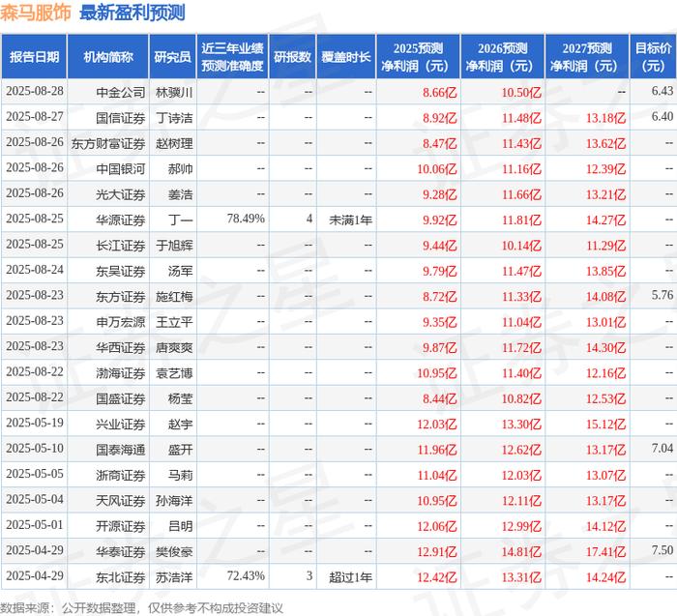Click analyst name 于旭辉

[174, 246]
